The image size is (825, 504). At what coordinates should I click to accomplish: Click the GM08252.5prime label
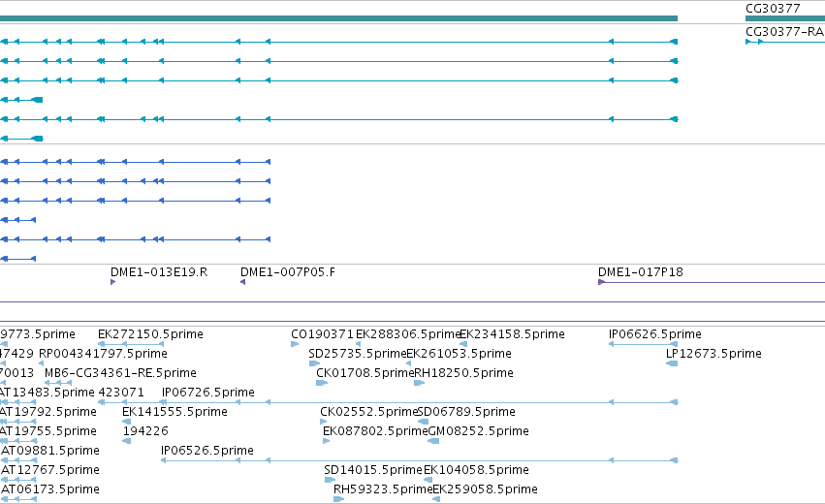(x=478, y=431)
